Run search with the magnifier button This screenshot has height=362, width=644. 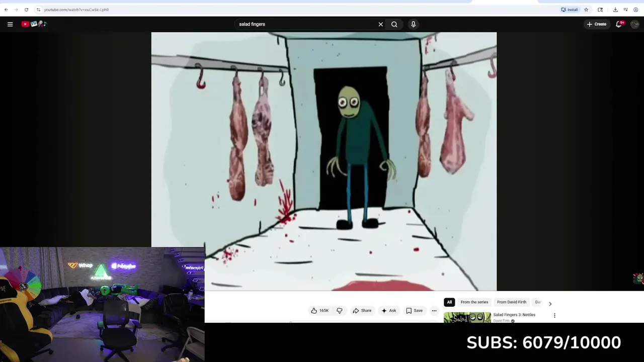(394, 24)
